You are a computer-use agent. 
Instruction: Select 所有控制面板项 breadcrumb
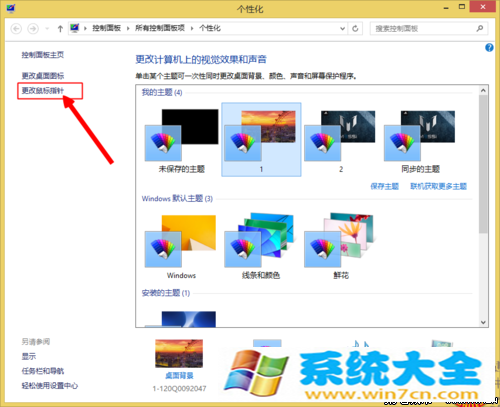coord(160,28)
